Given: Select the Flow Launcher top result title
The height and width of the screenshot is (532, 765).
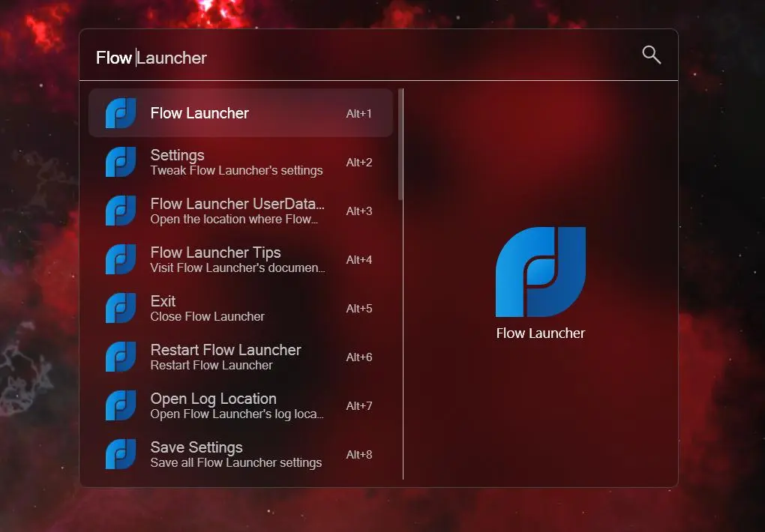Looking at the screenshot, I should coord(199,113).
